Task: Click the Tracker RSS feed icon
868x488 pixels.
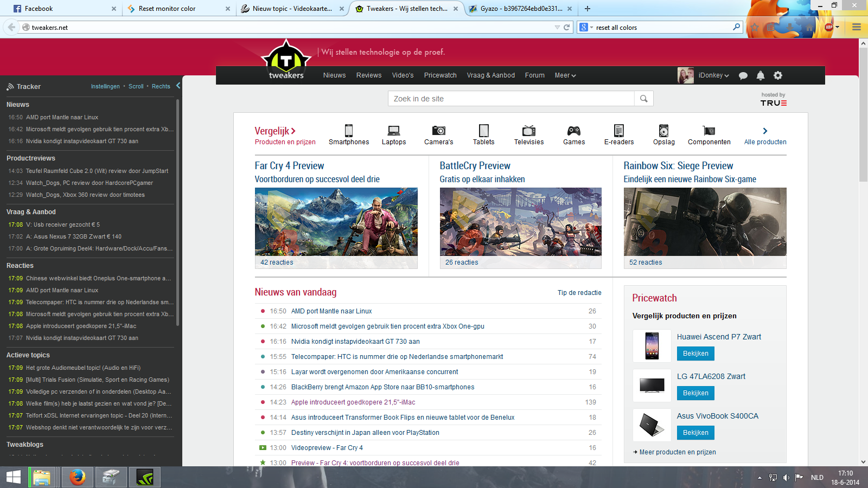Action: 10,87
